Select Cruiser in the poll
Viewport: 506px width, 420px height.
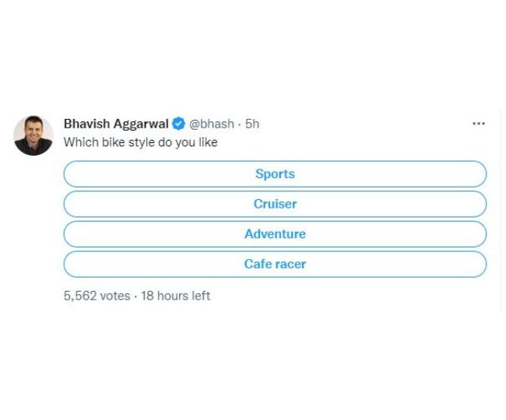point(275,204)
